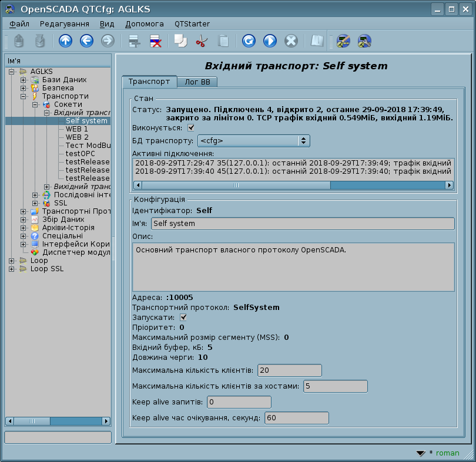Screen dimensions: 476x462
Task: Click the Add item toolbar icon
Action: point(134,41)
